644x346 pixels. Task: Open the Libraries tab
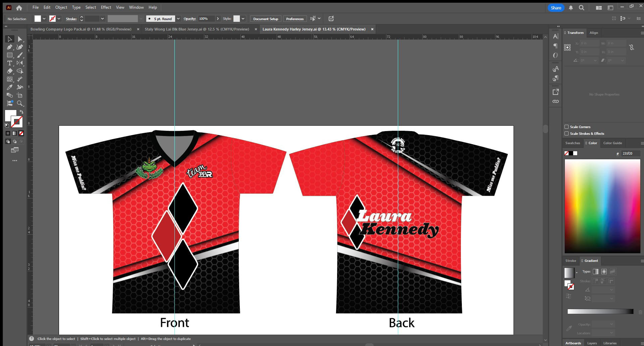click(610, 343)
